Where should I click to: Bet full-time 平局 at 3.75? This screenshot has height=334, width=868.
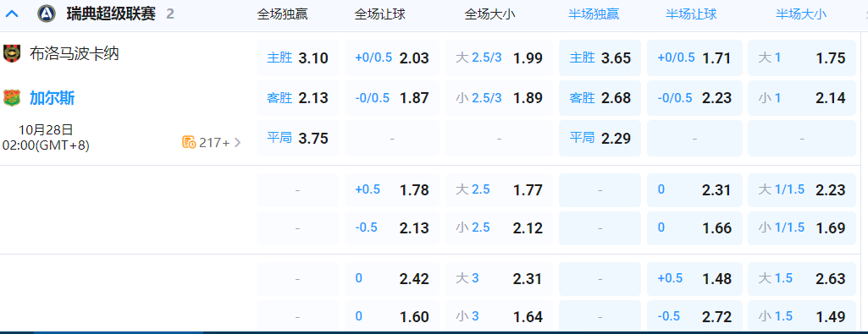click(x=298, y=138)
